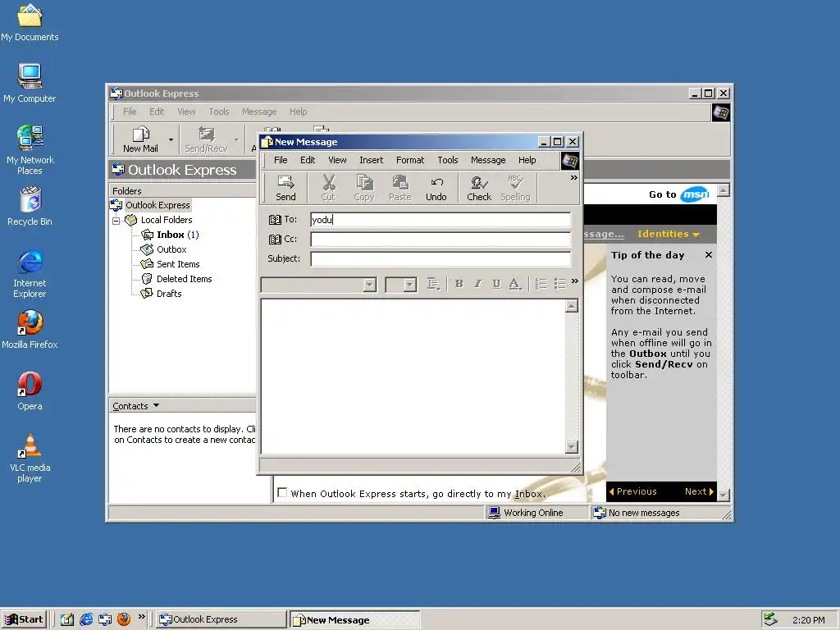The width and height of the screenshot is (840, 630).
Task: Open Tools menu in New Message
Action: (448, 160)
